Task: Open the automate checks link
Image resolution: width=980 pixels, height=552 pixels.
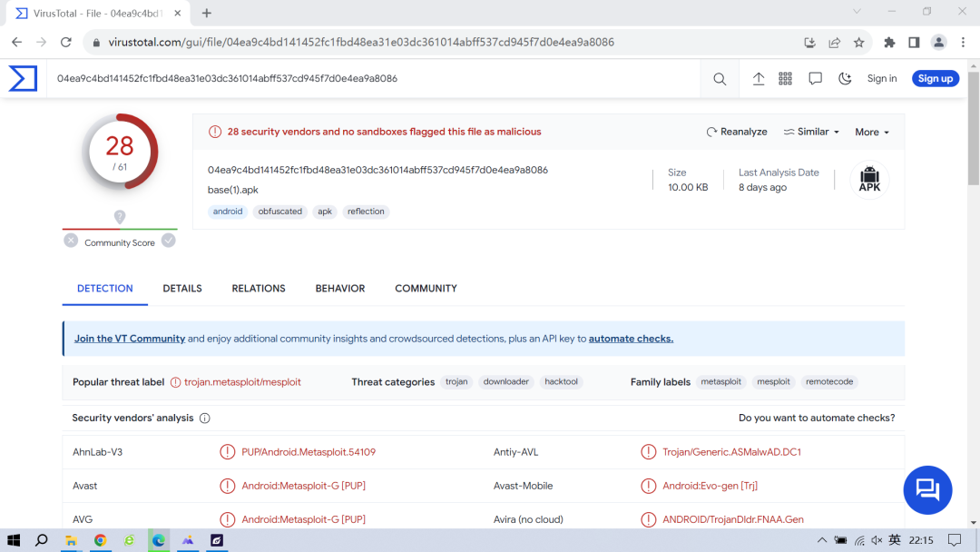Action: 631,339
